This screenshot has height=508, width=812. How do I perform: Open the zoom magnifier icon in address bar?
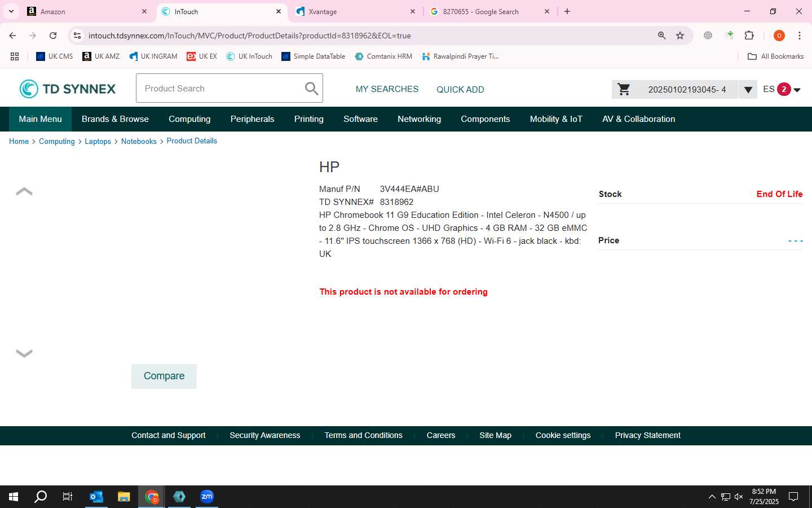tap(662, 36)
